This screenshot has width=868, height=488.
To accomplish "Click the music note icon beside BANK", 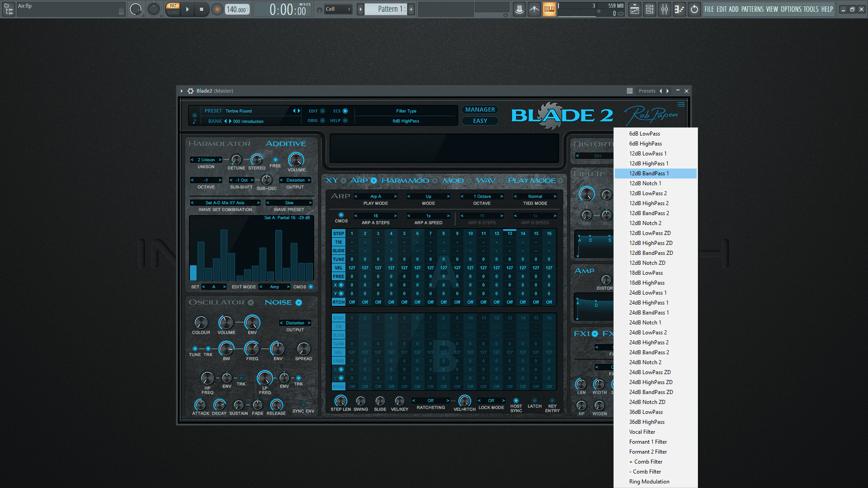I will pyautogui.click(x=195, y=121).
